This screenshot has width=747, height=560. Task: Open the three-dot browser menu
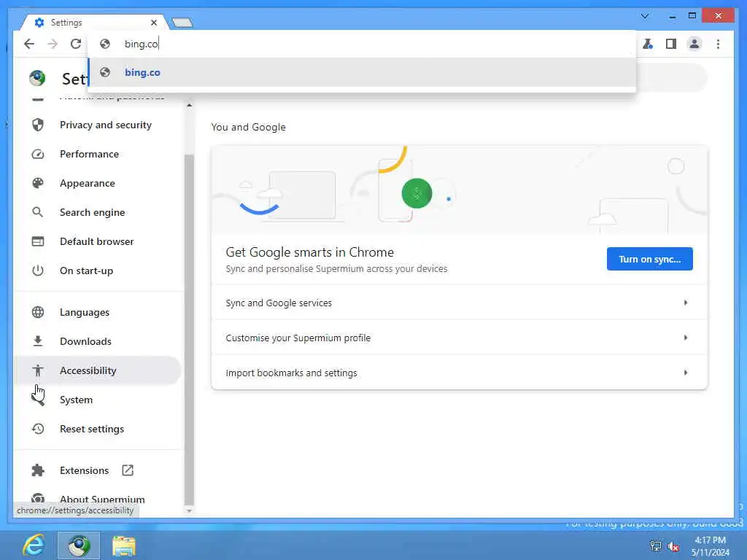pos(718,44)
